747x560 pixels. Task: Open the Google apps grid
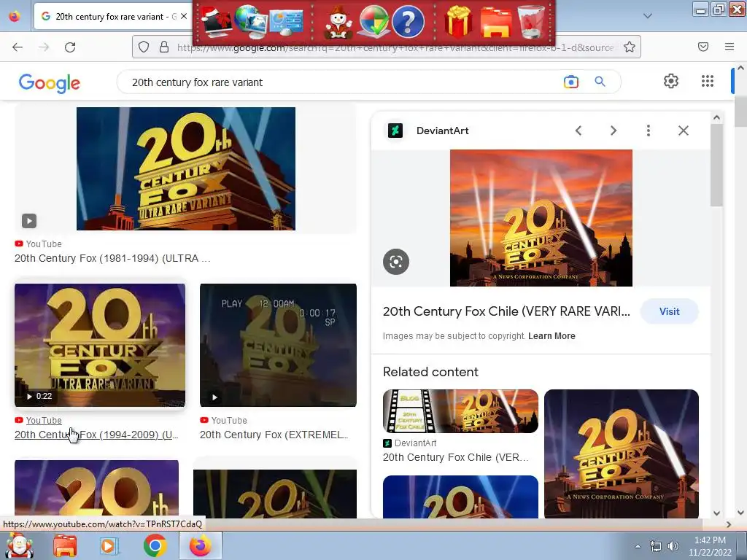coord(708,81)
